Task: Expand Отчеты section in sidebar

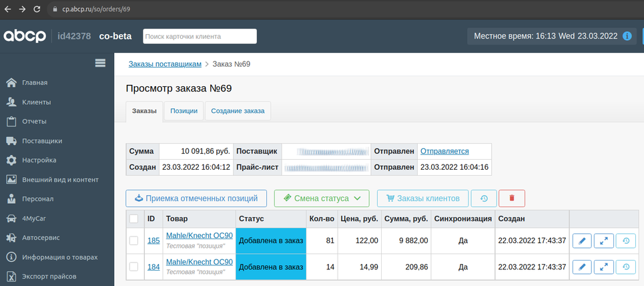Action: pyautogui.click(x=34, y=122)
